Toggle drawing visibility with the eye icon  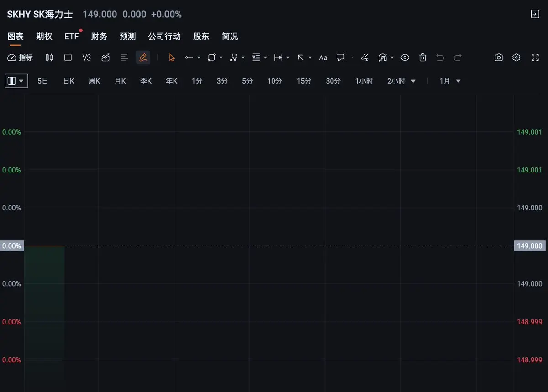click(405, 57)
